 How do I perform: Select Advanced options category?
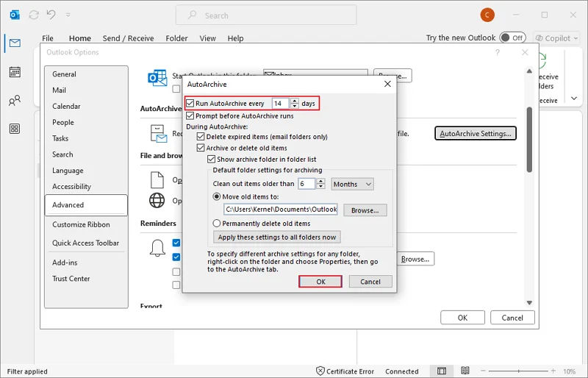click(86, 205)
